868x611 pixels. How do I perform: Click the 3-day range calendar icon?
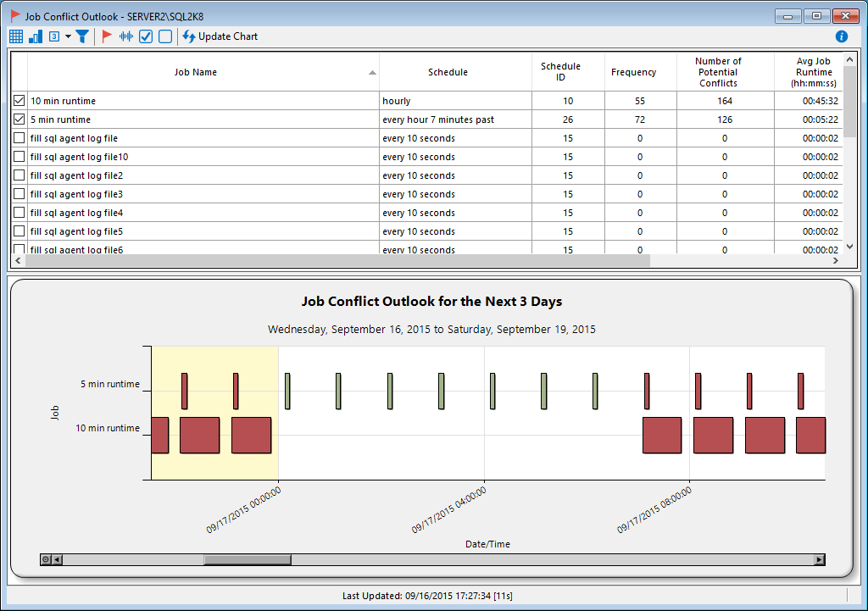pyautogui.click(x=54, y=36)
